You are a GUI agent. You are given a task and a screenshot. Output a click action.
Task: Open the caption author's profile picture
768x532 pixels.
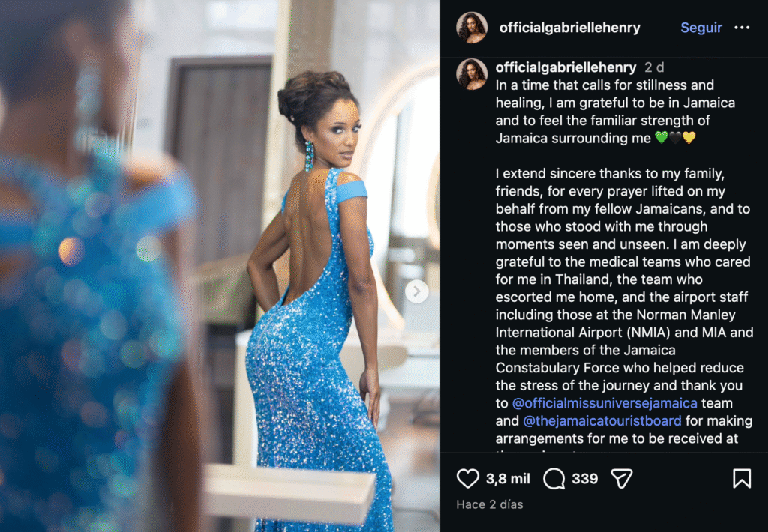(x=472, y=74)
